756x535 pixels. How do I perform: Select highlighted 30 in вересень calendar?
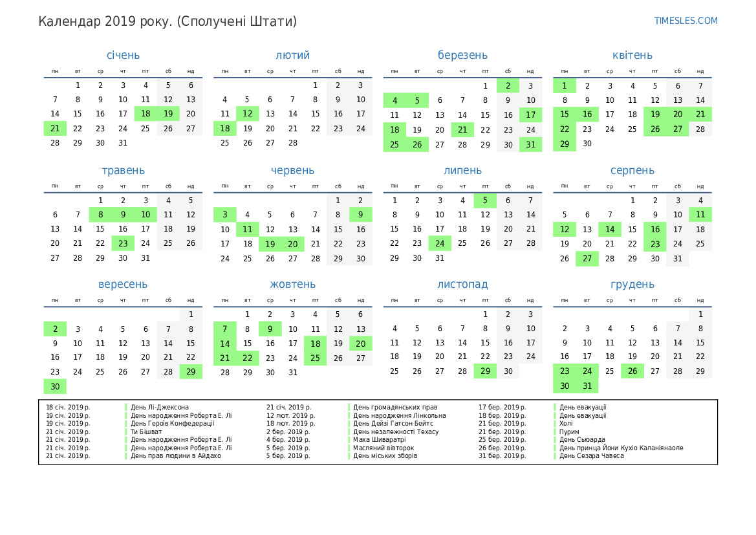point(55,386)
